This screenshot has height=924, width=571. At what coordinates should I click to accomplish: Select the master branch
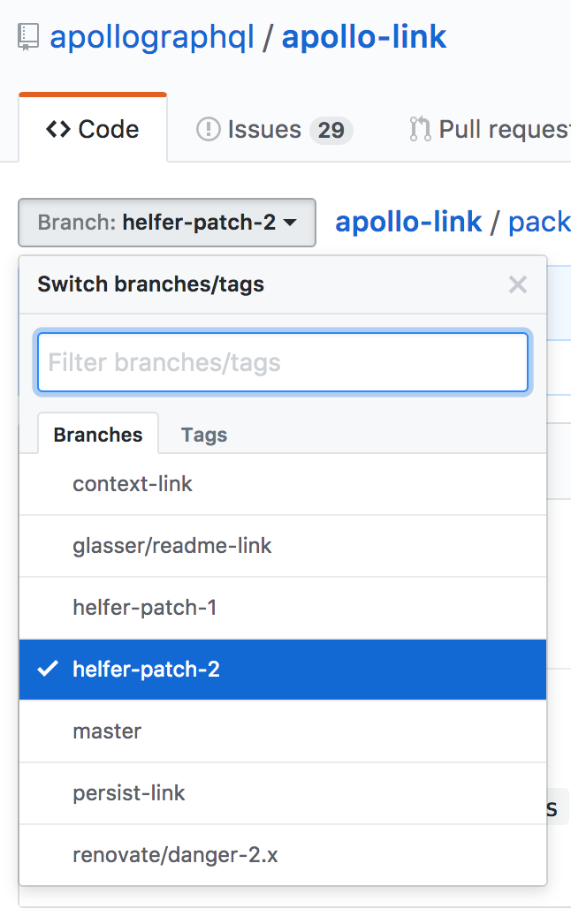point(107,731)
